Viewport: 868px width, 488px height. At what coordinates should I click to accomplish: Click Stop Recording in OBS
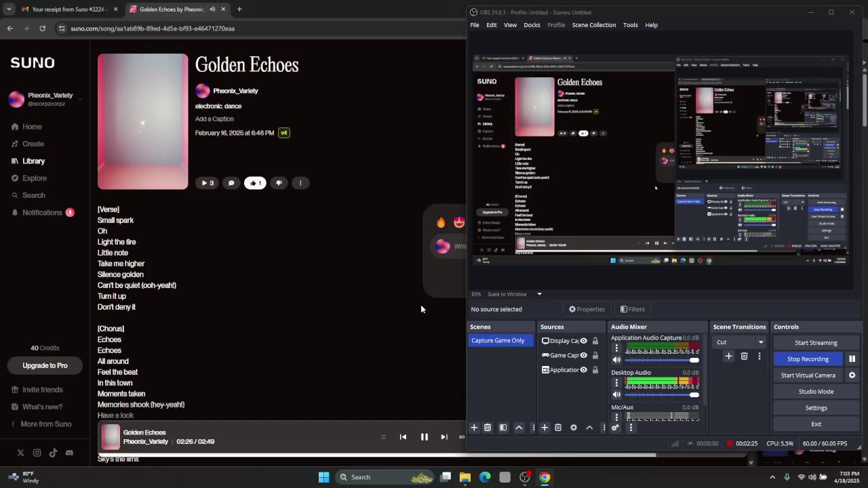(808, 359)
